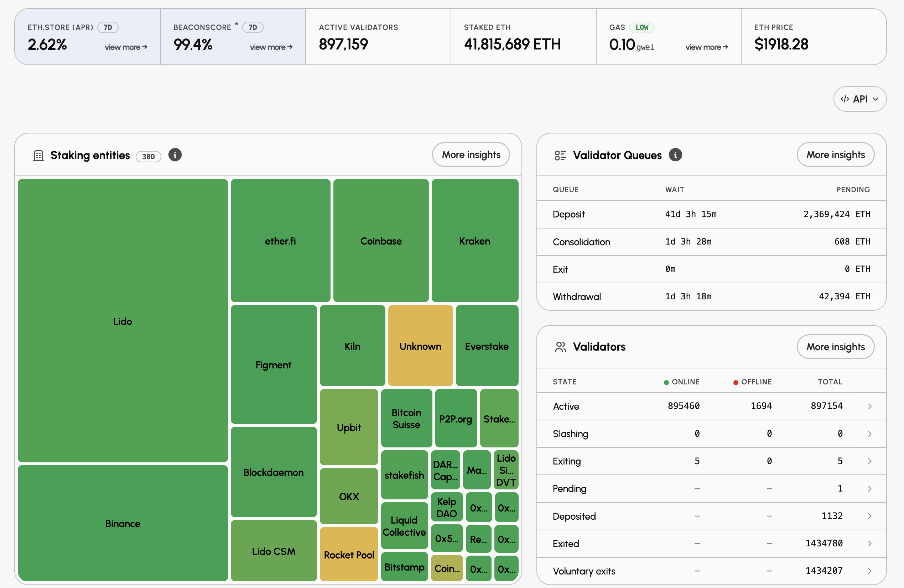Screen dimensions: 904x588
Task: Follow the Gas view more link
Action: click(706, 47)
